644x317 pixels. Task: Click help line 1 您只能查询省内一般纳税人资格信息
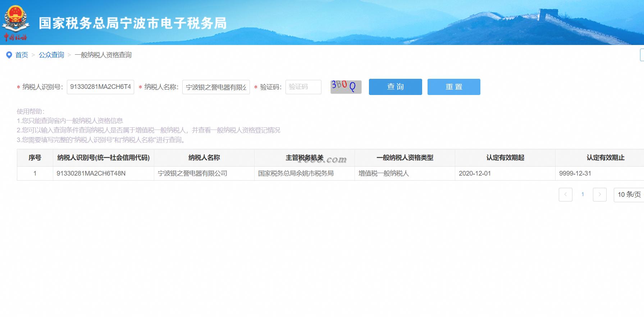[70, 121]
